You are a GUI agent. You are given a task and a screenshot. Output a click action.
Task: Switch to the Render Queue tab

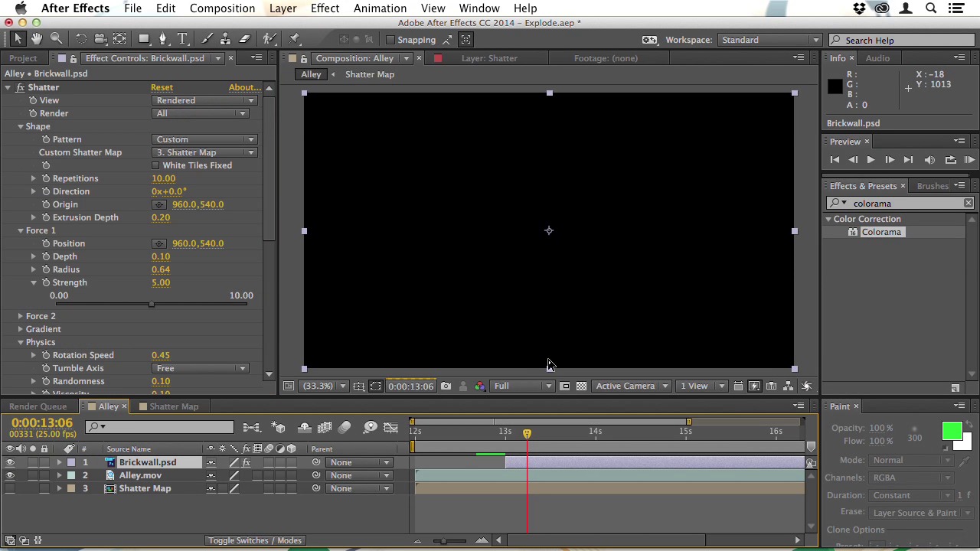point(38,406)
